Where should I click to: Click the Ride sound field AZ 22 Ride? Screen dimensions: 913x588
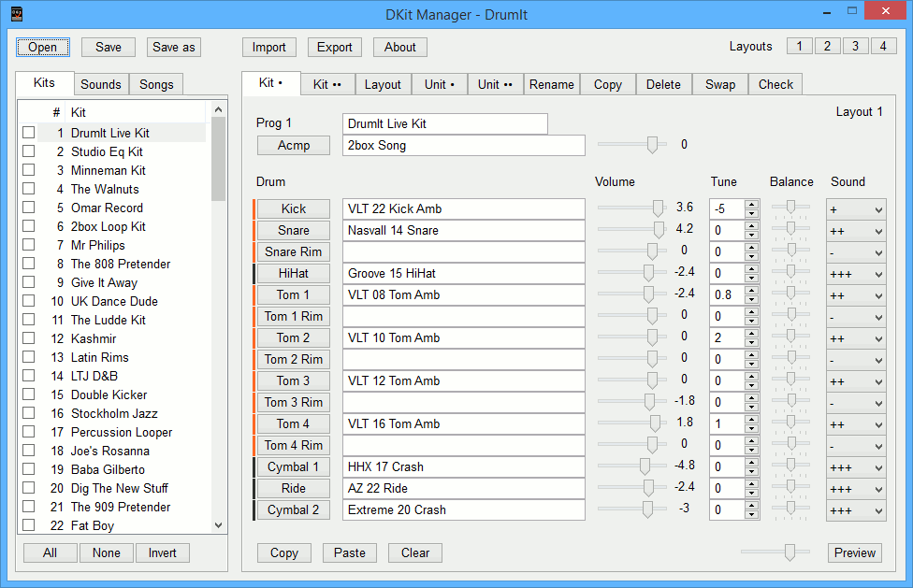[x=463, y=489]
